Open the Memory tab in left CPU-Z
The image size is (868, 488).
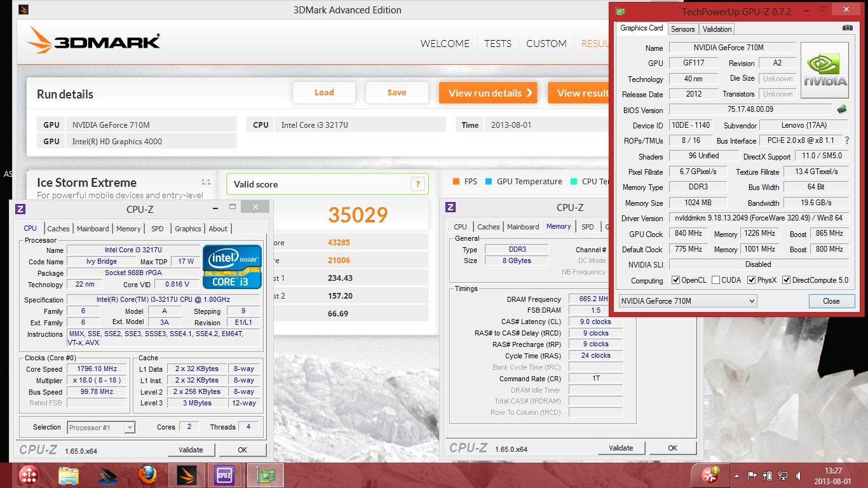point(128,229)
